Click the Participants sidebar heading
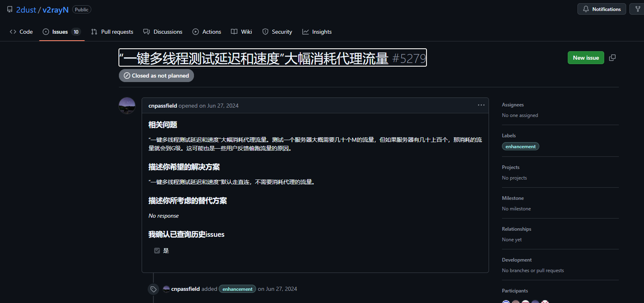The image size is (644, 303). click(x=515, y=291)
